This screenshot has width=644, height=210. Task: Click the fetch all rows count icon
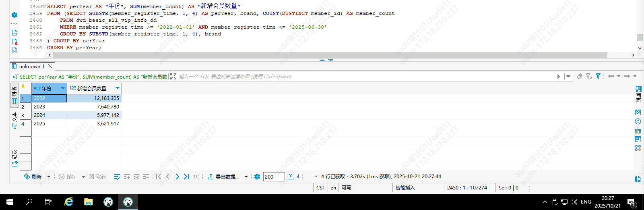(291, 177)
